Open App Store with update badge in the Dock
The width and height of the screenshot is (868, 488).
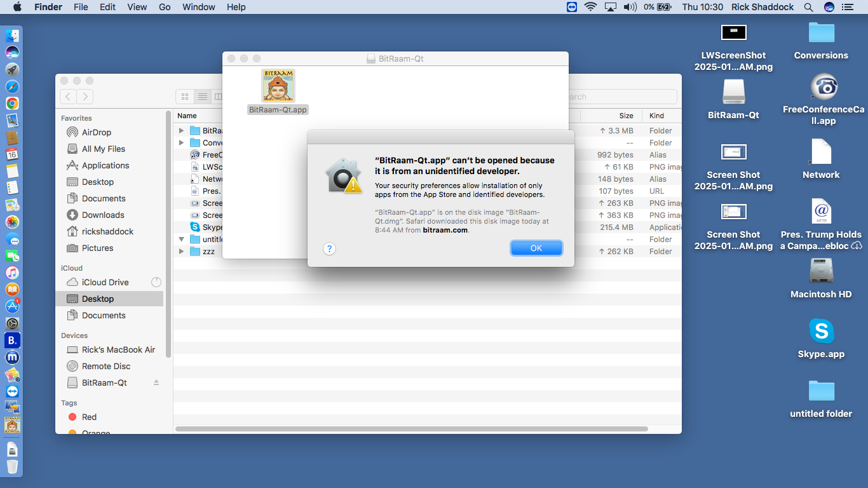pos(12,306)
